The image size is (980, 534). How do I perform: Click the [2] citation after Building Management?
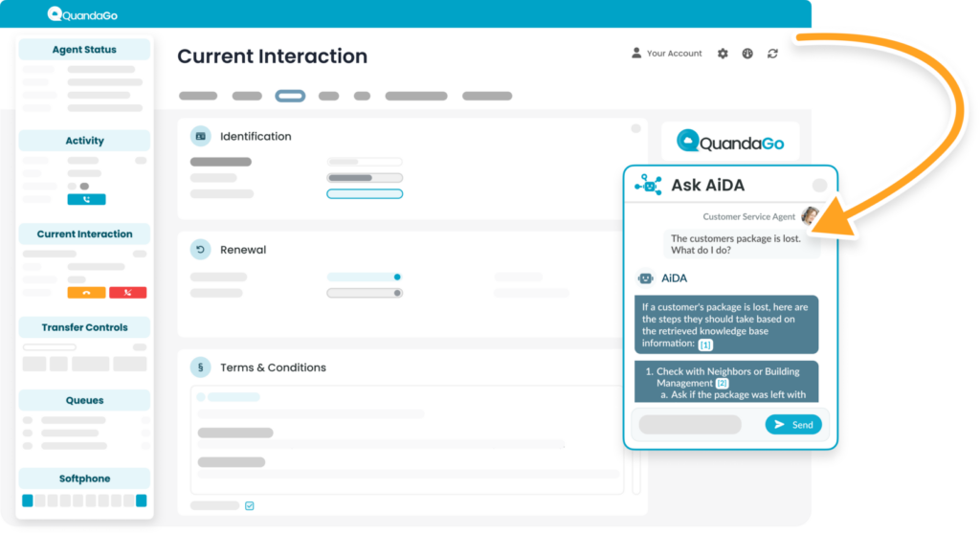point(722,384)
